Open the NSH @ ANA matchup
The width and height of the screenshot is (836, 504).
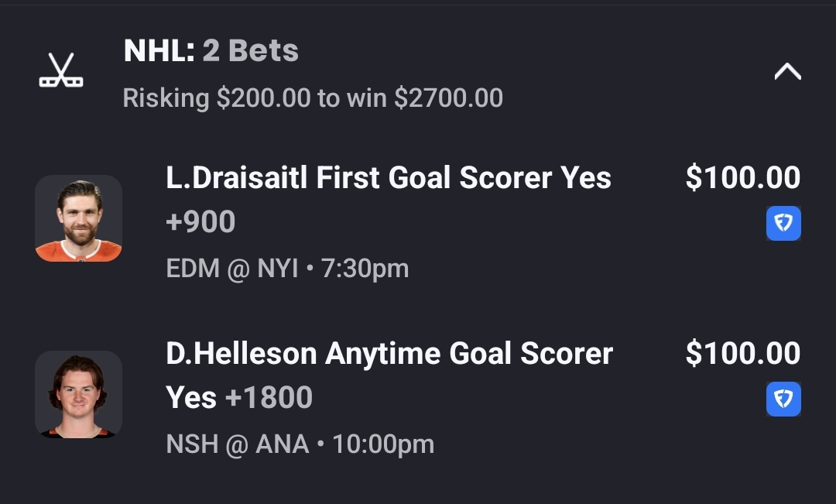pos(238,444)
